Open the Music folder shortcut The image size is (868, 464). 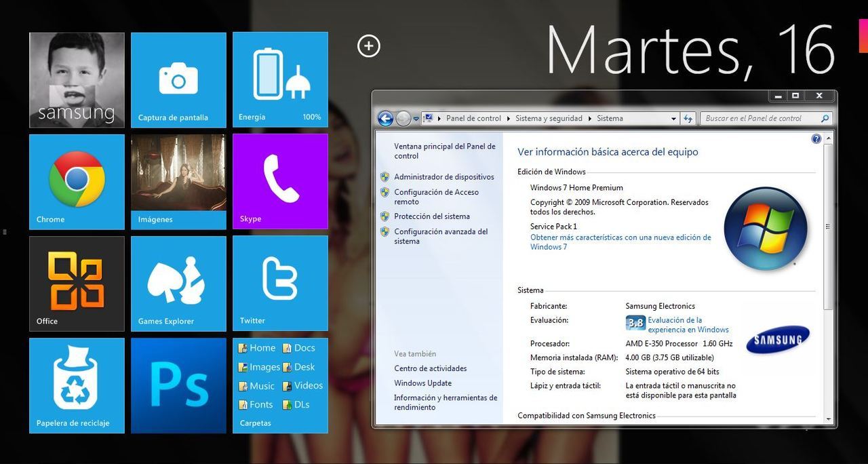coord(257,386)
